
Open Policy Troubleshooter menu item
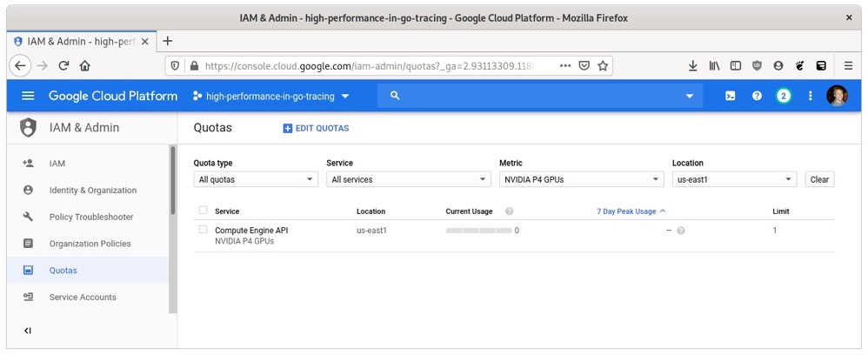tap(89, 217)
